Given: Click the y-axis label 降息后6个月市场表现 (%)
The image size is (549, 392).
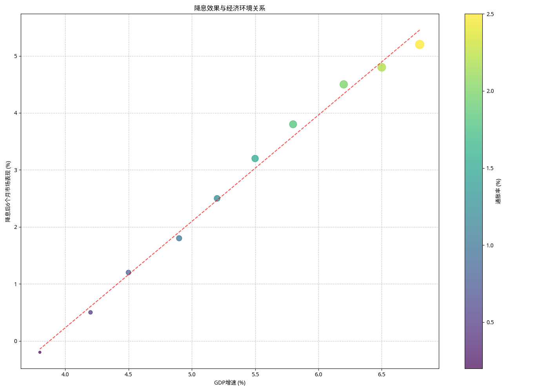Looking at the screenshot, I should [x=8, y=191].
